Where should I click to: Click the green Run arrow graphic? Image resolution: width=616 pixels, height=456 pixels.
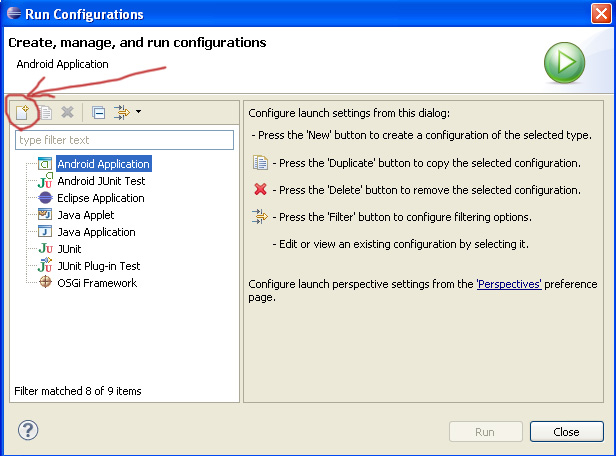[564, 62]
